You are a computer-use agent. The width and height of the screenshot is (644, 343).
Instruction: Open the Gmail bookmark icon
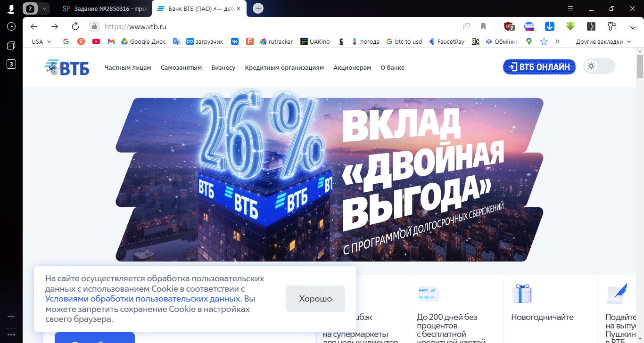point(111,41)
